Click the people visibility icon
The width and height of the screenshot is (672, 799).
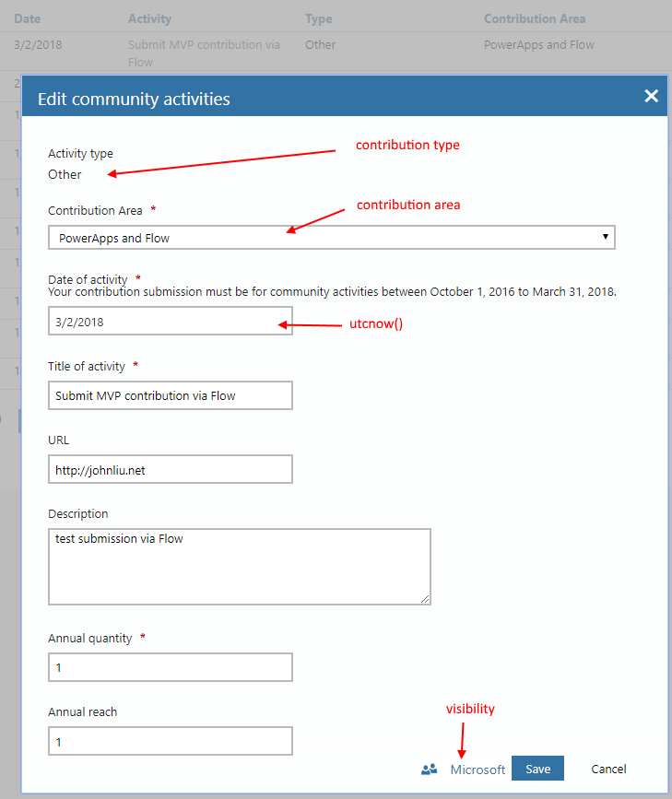[x=429, y=769]
